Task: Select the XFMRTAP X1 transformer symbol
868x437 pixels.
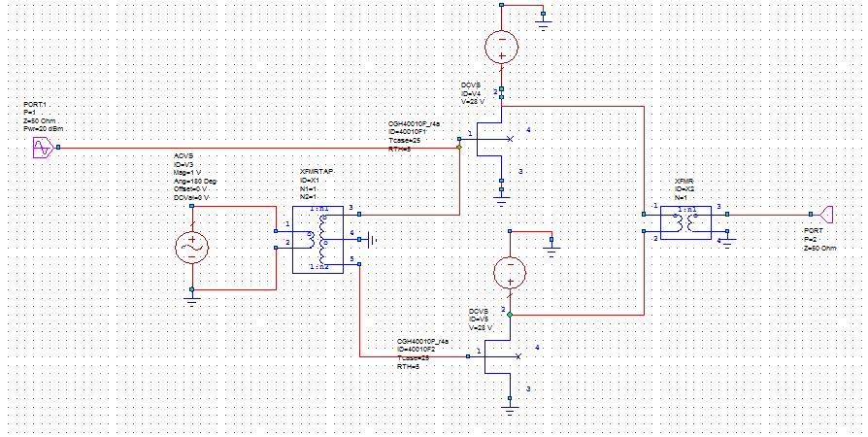Action: (317, 239)
